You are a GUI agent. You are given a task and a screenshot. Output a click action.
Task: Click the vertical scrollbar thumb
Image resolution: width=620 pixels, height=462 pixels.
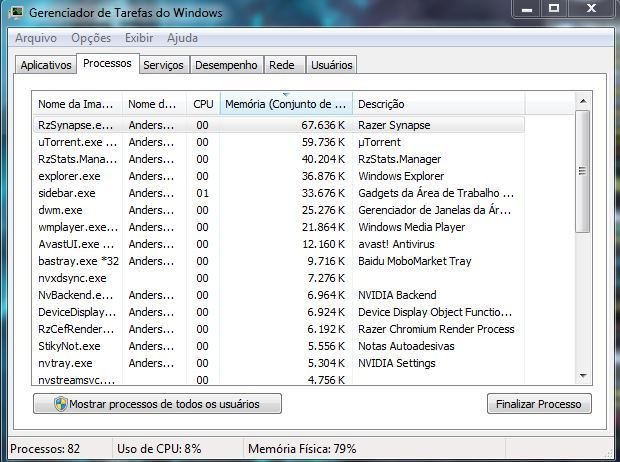[x=582, y=171]
